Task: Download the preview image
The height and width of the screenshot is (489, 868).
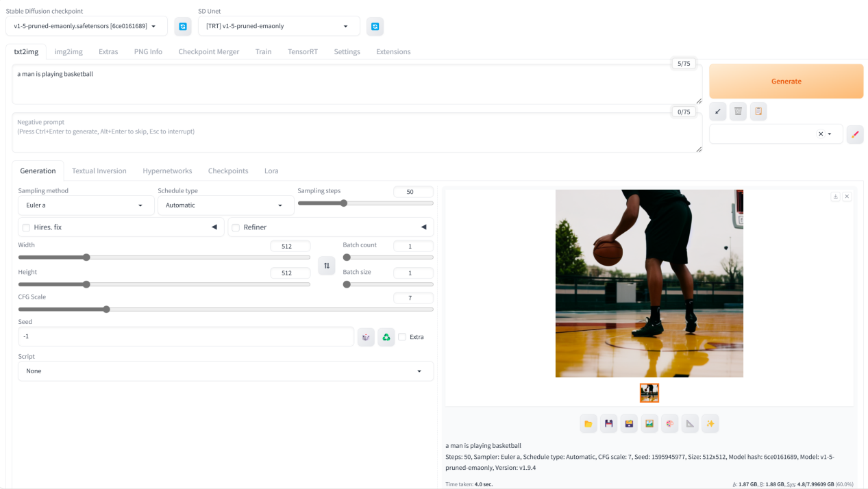Action: 836,197
